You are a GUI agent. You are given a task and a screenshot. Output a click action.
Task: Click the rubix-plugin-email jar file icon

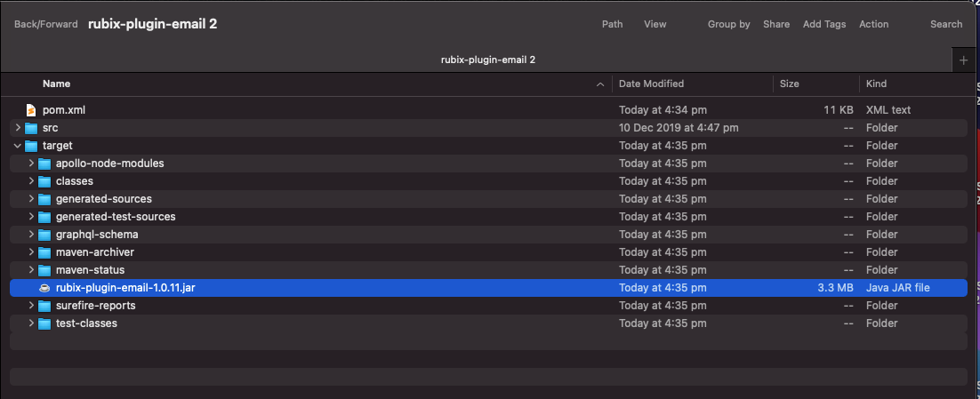pyautogui.click(x=44, y=288)
